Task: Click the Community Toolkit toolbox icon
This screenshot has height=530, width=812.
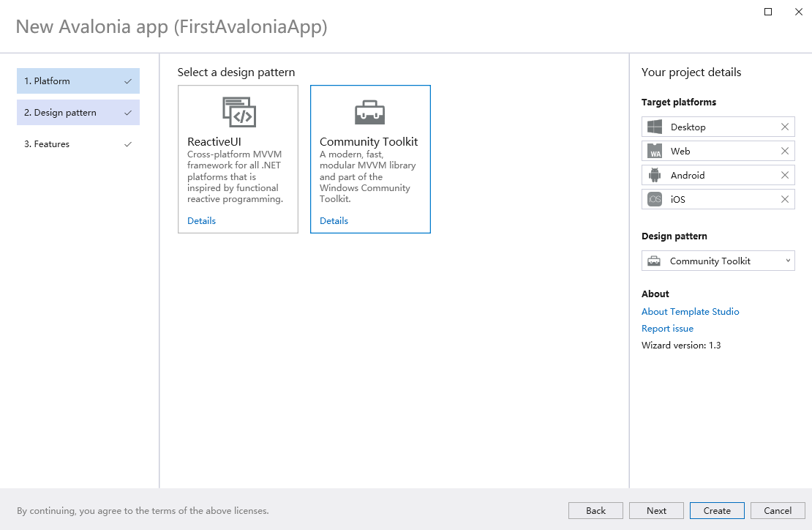Action: click(369, 112)
